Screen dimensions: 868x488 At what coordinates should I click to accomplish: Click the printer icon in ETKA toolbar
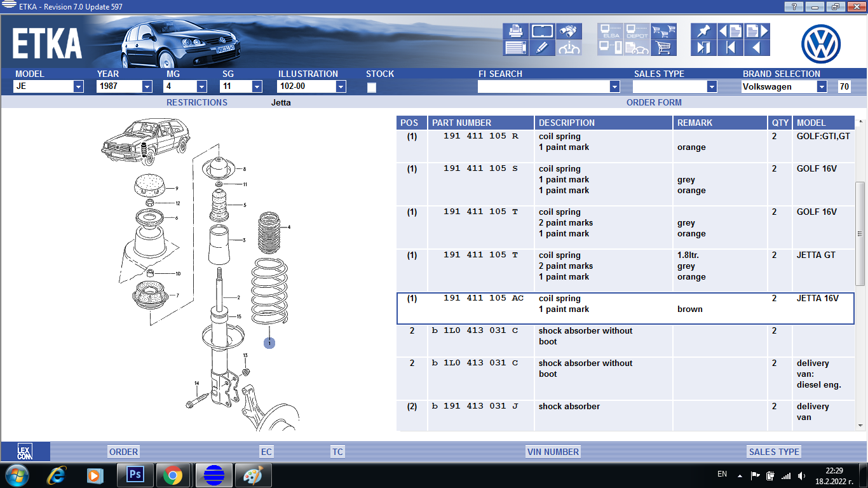click(x=515, y=31)
